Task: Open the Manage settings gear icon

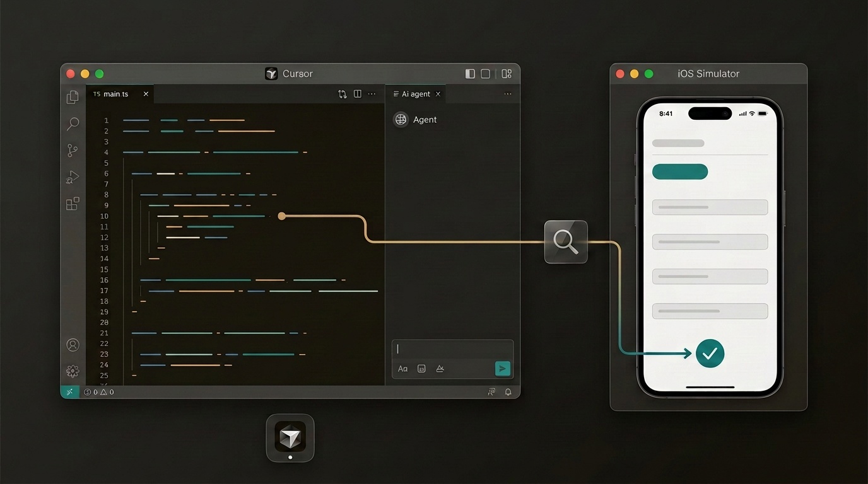Action: [73, 371]
